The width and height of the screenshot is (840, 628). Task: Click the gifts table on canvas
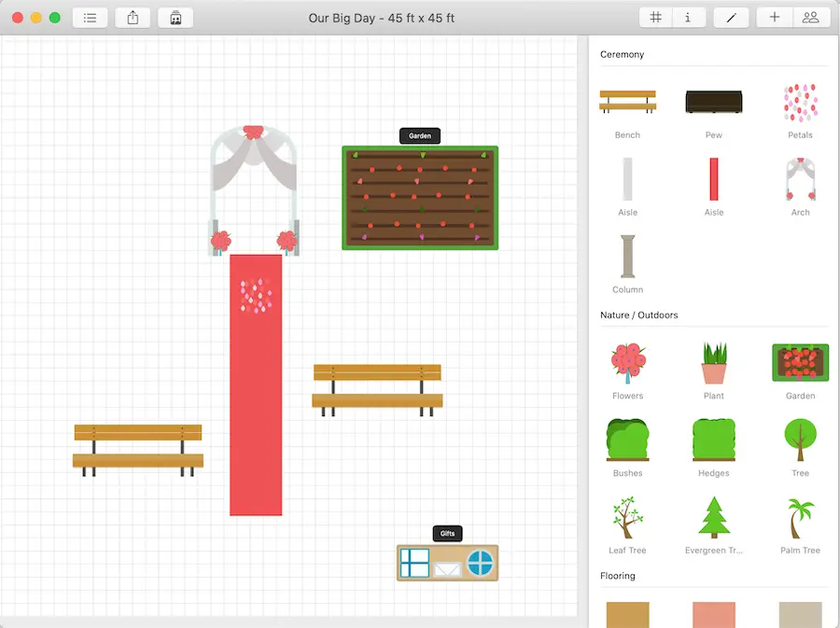click(447, 563)
